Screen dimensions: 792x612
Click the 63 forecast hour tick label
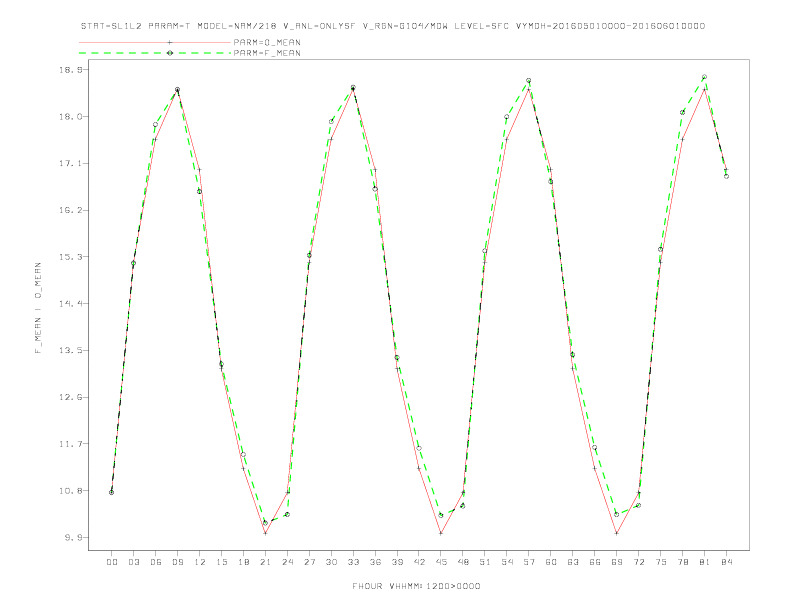click(x=573, y=562)
